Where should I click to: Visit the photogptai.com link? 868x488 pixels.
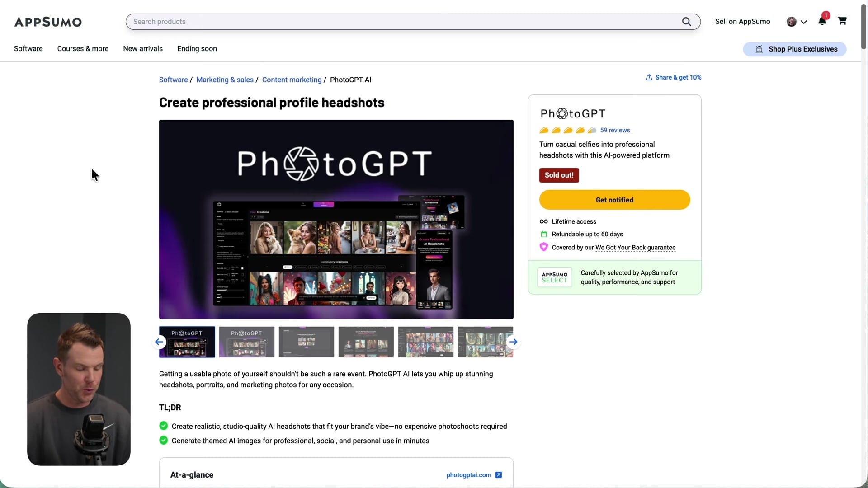(469, 475)
